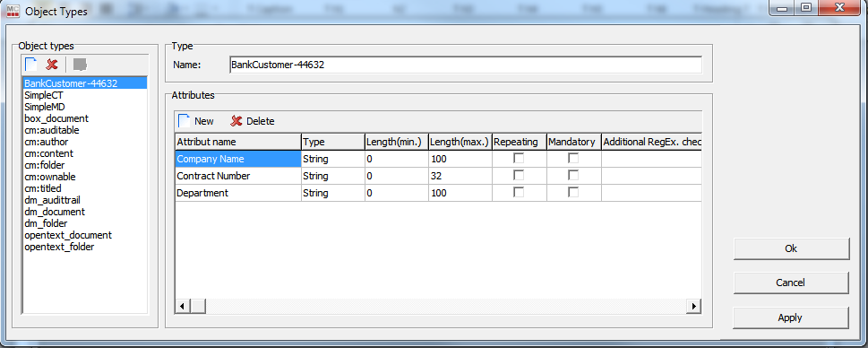Enable Repeating for Company Name

(519, 159)
